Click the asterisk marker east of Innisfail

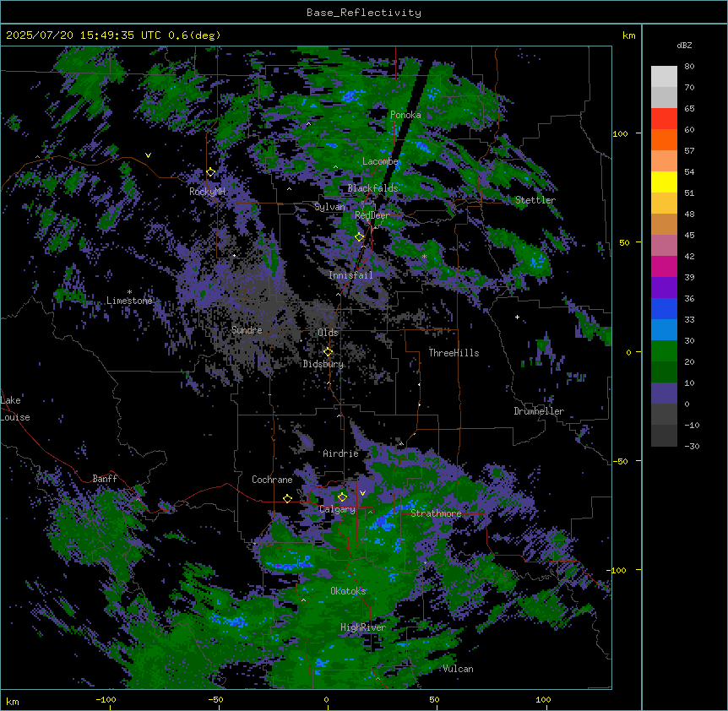point(424,256)
